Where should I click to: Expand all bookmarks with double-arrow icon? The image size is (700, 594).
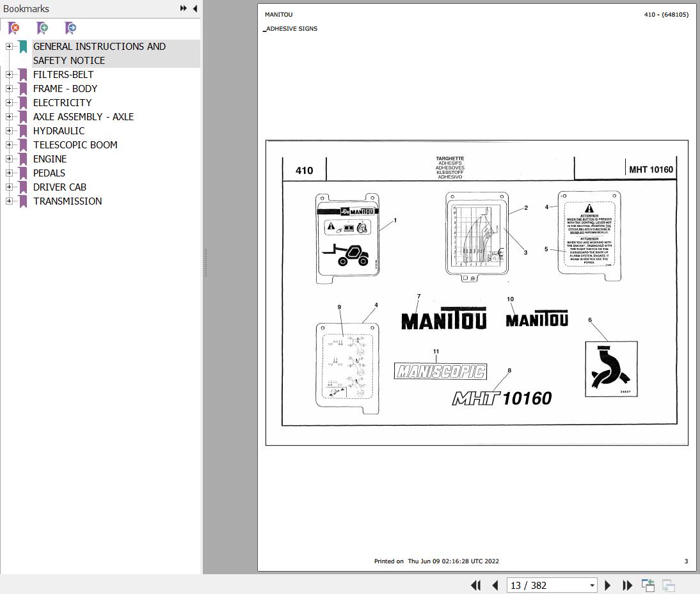tap(183, 8)
